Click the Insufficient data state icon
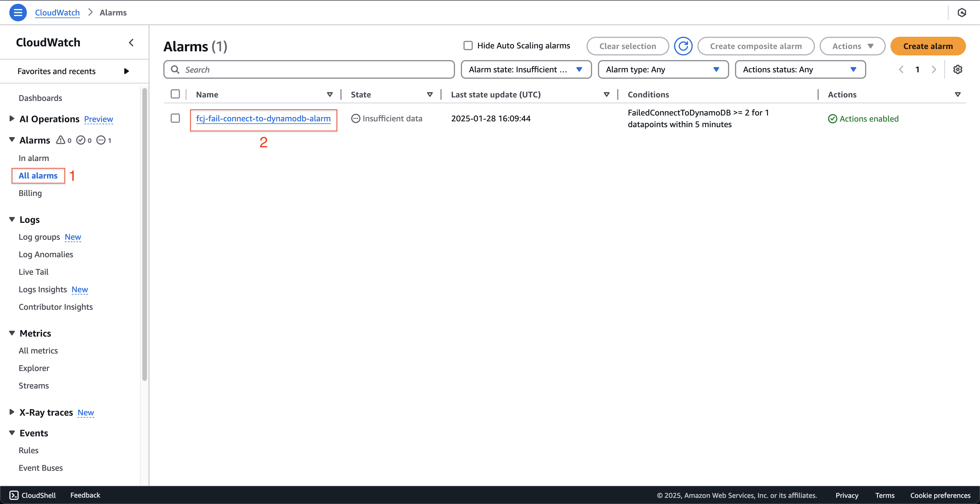Image resolution: width=980 pixels, height=504 pixels. click(x=355, y=118)
